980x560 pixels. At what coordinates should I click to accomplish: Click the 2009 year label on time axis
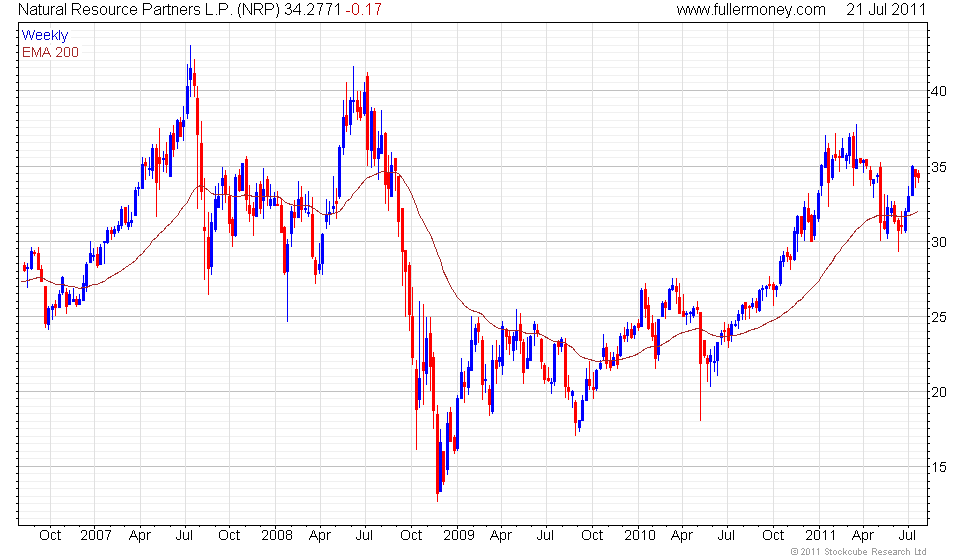tap(459, 536)
